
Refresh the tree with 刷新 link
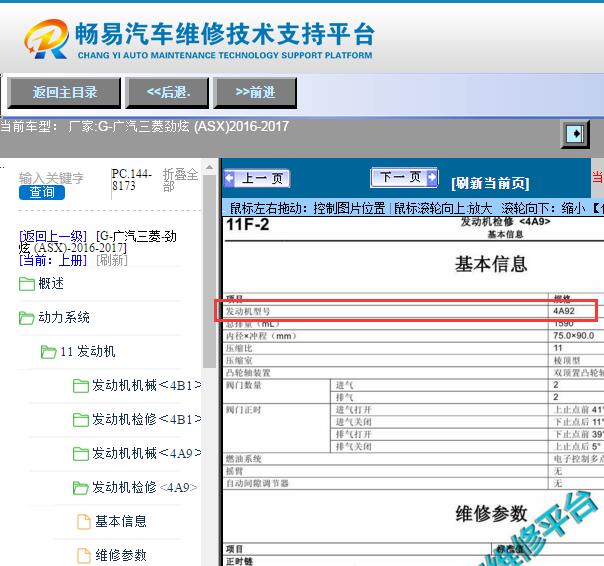(x=112, y=260)
